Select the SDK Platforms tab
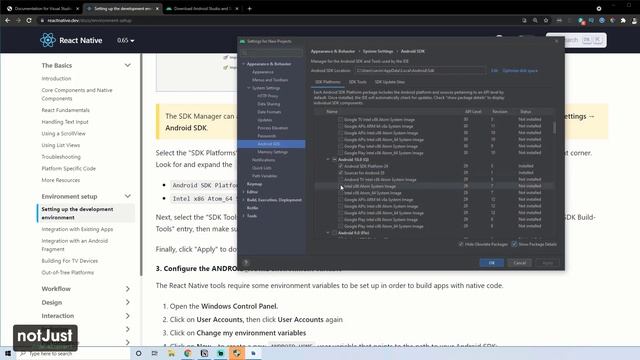This screenshot has height=360, width=640. (x=328, y=82)
